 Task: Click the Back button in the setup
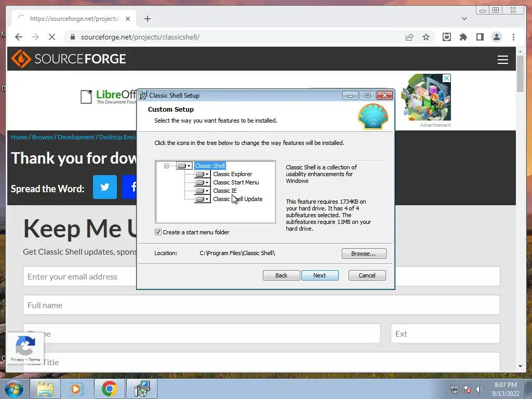[x=281, y=275]
